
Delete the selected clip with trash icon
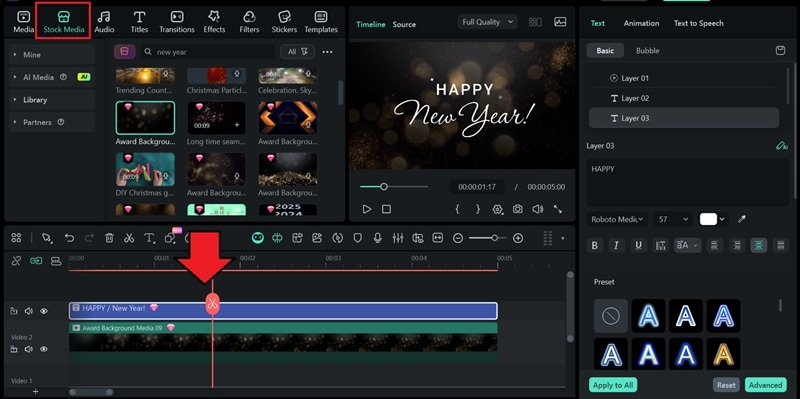109,238
